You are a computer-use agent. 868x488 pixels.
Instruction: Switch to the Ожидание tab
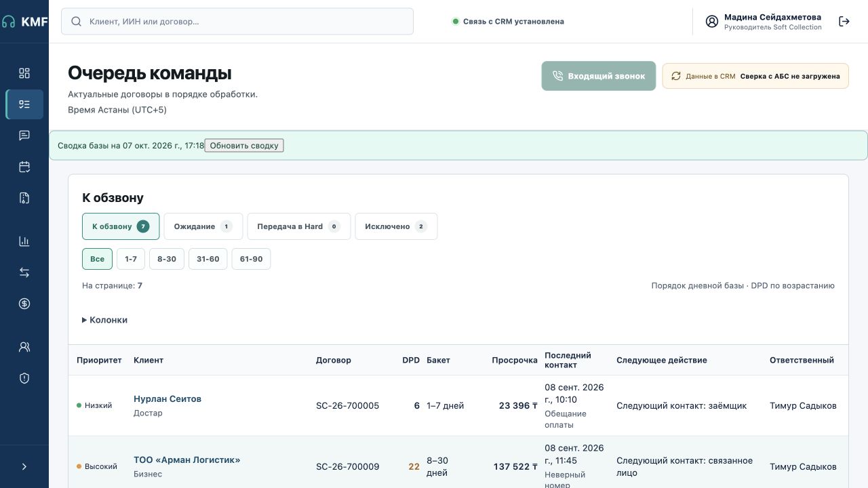(x=203, y=226)
